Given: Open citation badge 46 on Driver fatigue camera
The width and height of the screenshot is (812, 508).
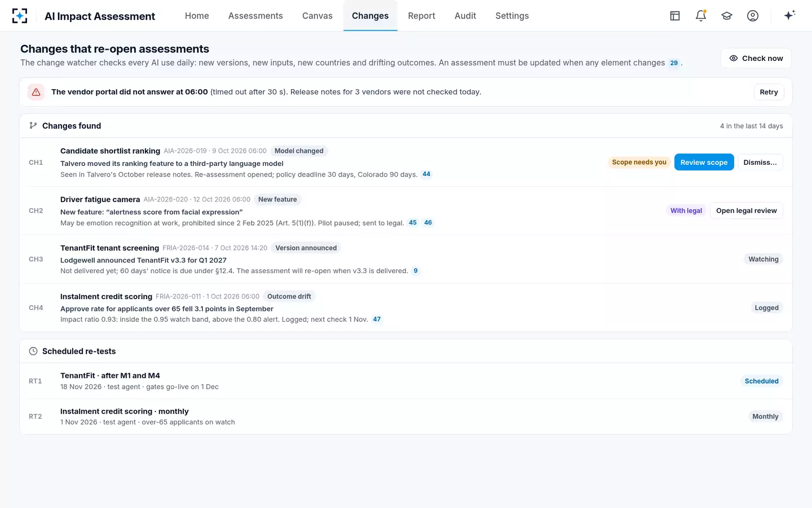Looking at the screenshot, I should [428, 223].
